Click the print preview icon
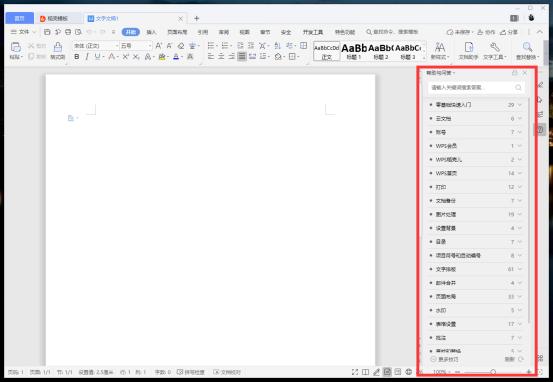 coord(78,32)
